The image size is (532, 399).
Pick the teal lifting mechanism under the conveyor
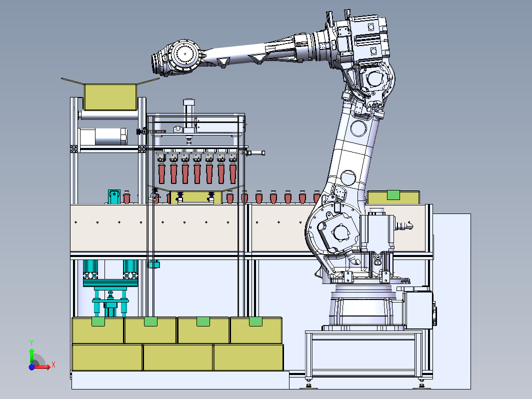(x=110, y=288)
